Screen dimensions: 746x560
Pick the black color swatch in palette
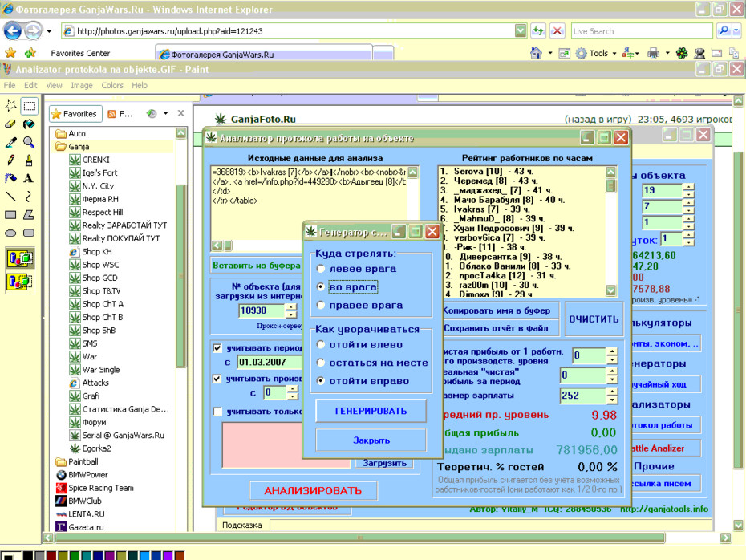coord(28,556)
